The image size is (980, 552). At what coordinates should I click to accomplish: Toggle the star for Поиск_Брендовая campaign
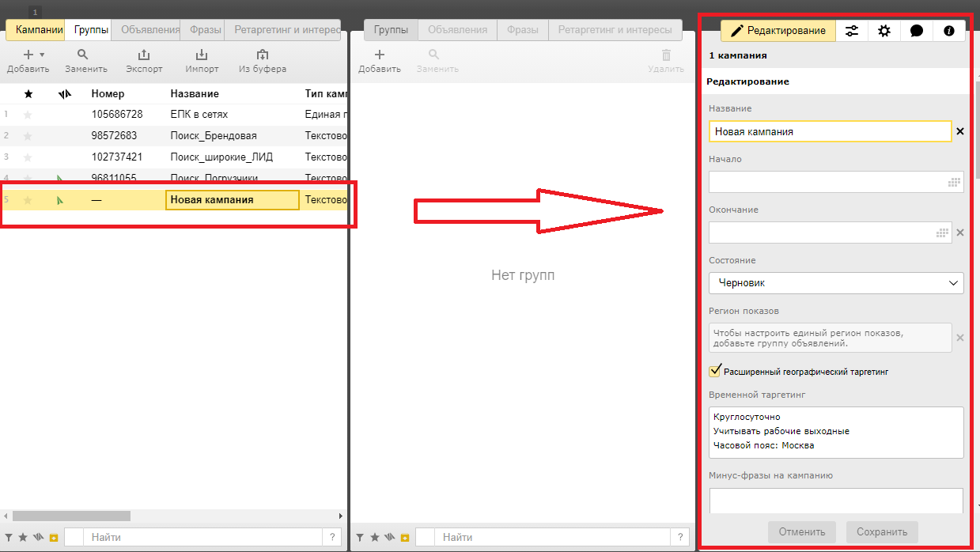point(28,136)
